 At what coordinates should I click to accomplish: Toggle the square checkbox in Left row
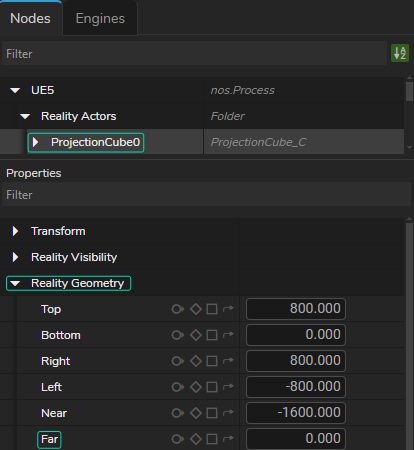(212, 387)
